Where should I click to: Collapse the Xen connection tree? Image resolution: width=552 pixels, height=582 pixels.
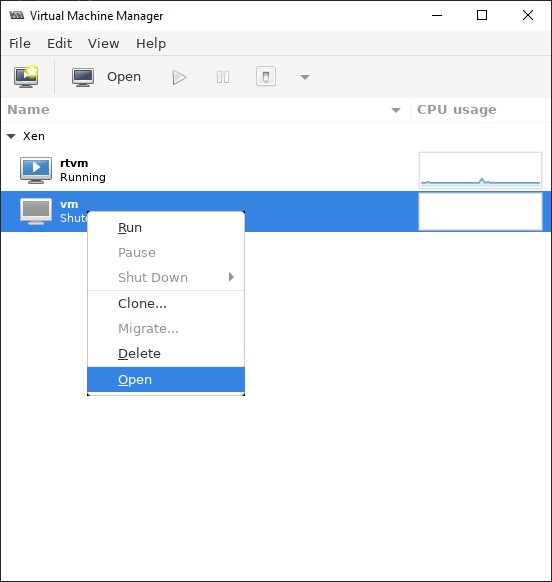(x=12, y=136)
